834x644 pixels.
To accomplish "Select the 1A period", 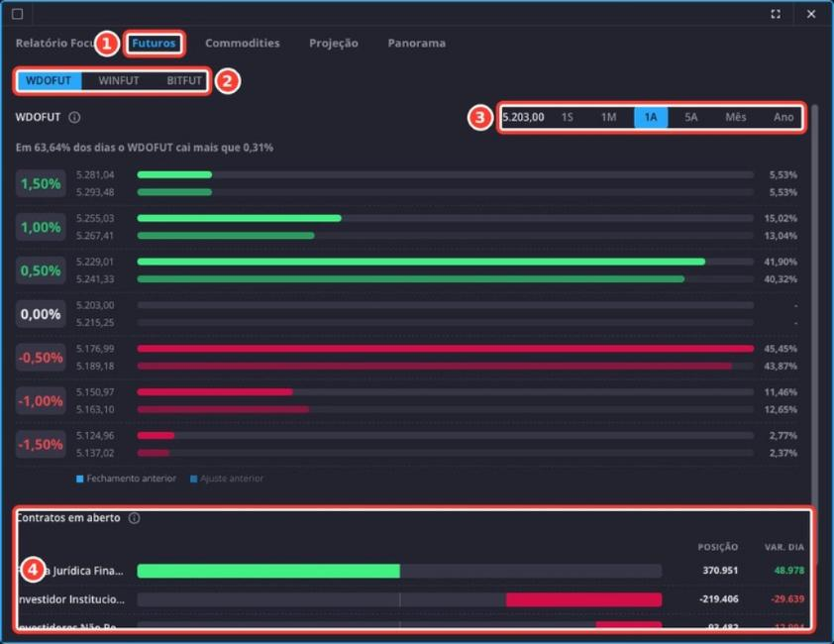I will click(651, 117).
